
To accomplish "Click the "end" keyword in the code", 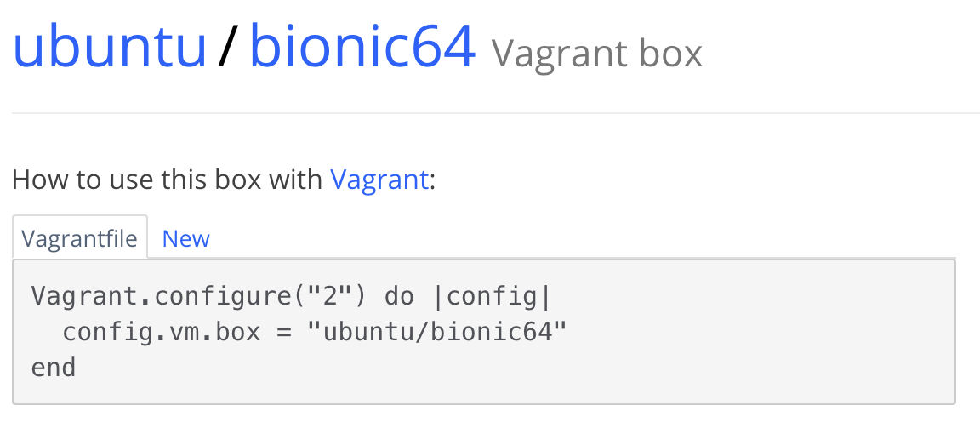I will click(54, 367).
